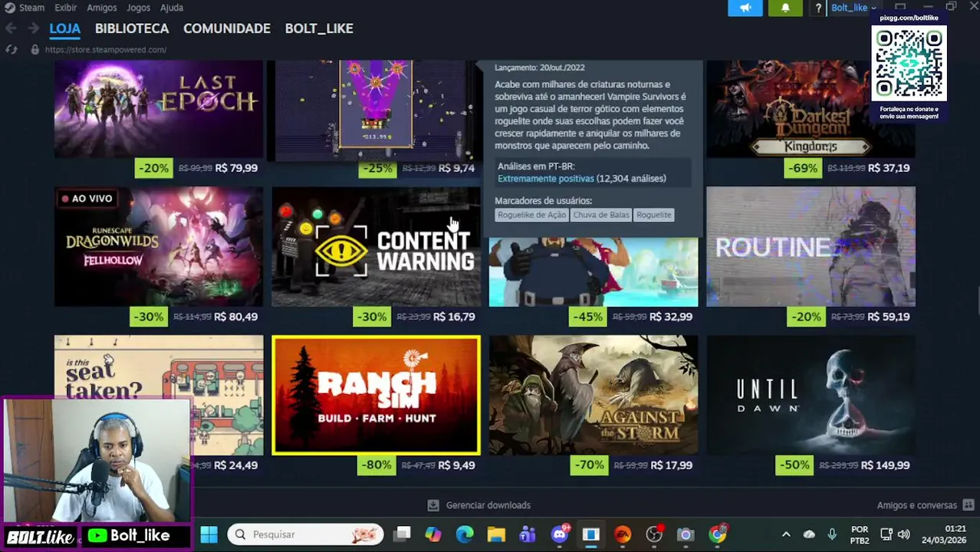This screenshot has width=980, height=552.
Task: Go back with the back arrow
Action: [11, 28]
